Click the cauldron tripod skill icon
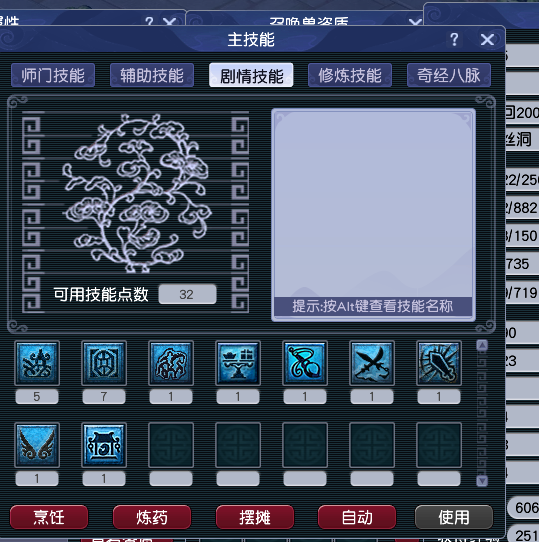539x542 pixels. (104, 445)
